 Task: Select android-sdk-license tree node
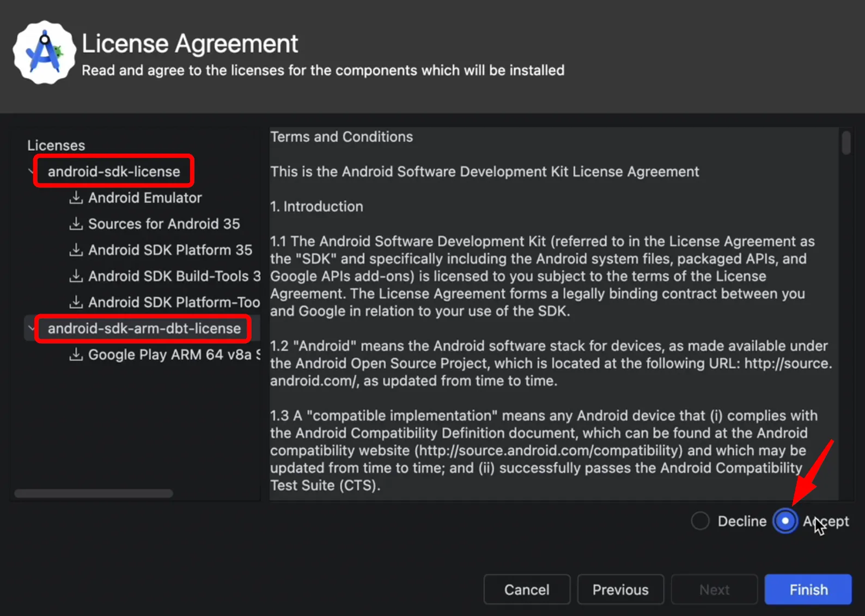tap(114, 171)
